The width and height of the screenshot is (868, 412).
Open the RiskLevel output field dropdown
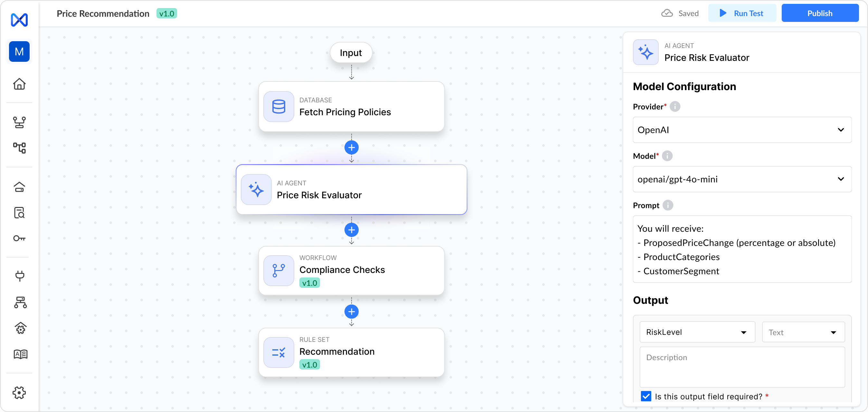(697, 332)
